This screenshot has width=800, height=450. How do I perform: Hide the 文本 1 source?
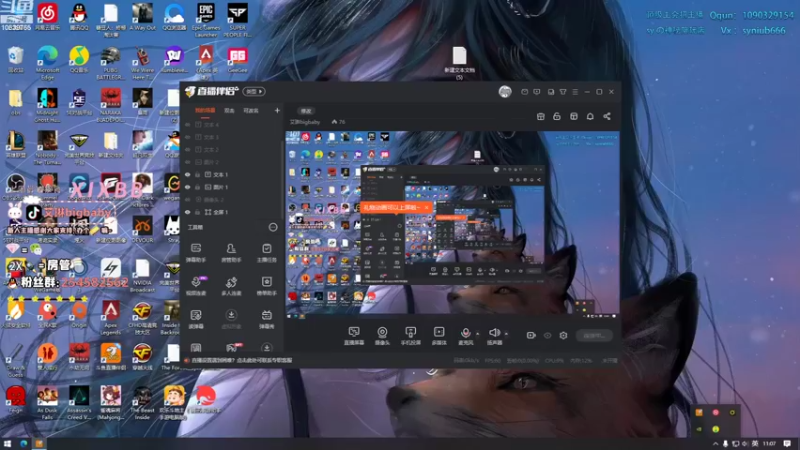click(x=187, y=174)
